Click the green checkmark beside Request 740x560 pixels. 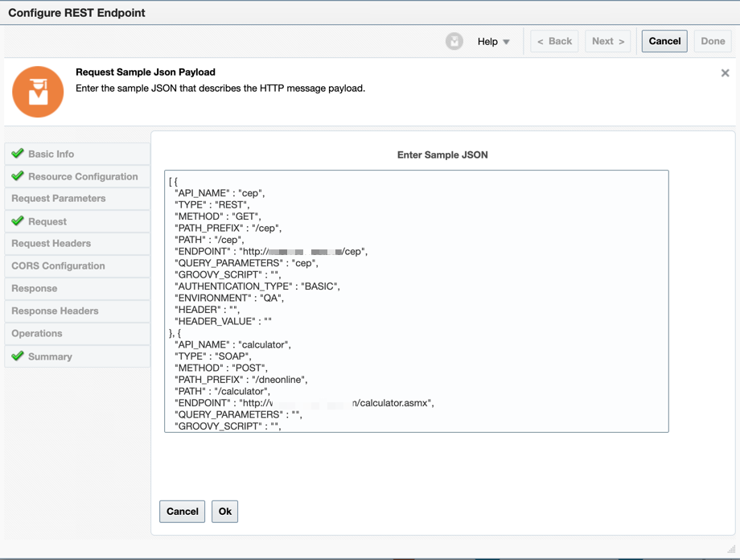(18, 221)
